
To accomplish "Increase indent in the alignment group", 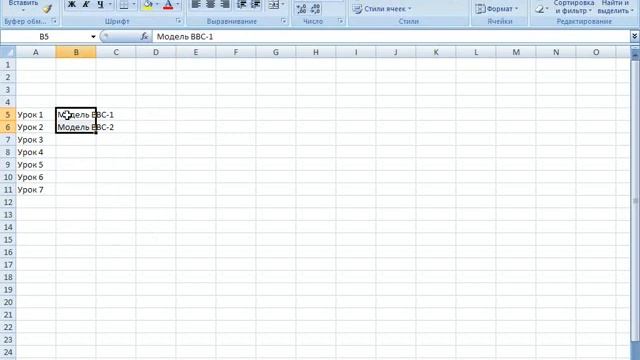I will (x=256, y=4).
